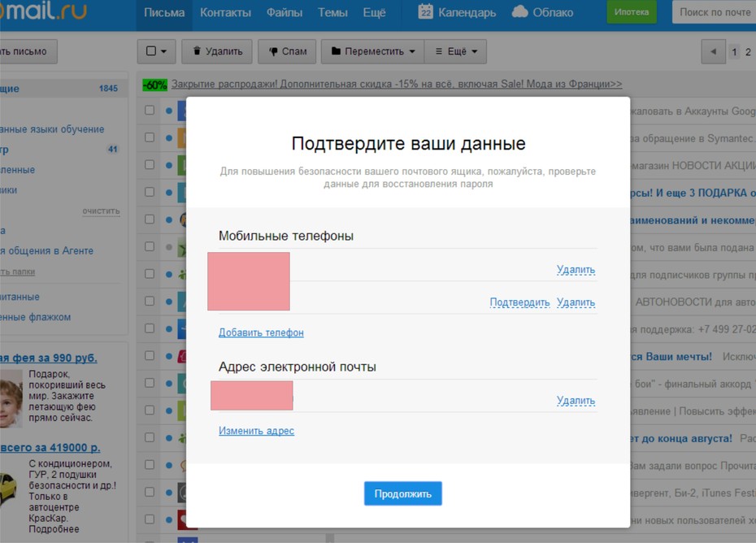
Task: Expand the select-all checkbox dropdown
Action: point(164,51)
